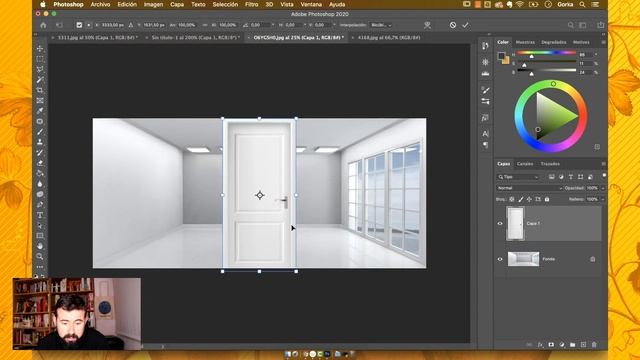Toggle relative positioning triangle icon
Viewport: 640px width, 360px height.
point(131,25)
